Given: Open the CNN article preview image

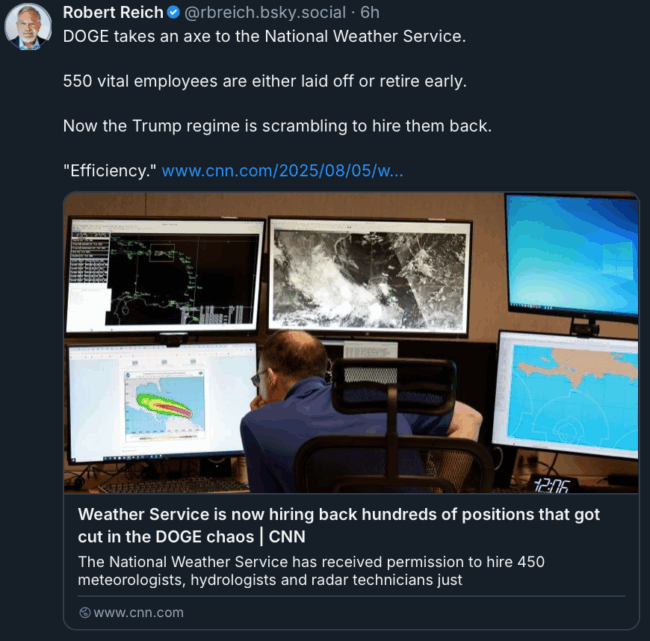Looking at the screenshot, I should point(351,342).
